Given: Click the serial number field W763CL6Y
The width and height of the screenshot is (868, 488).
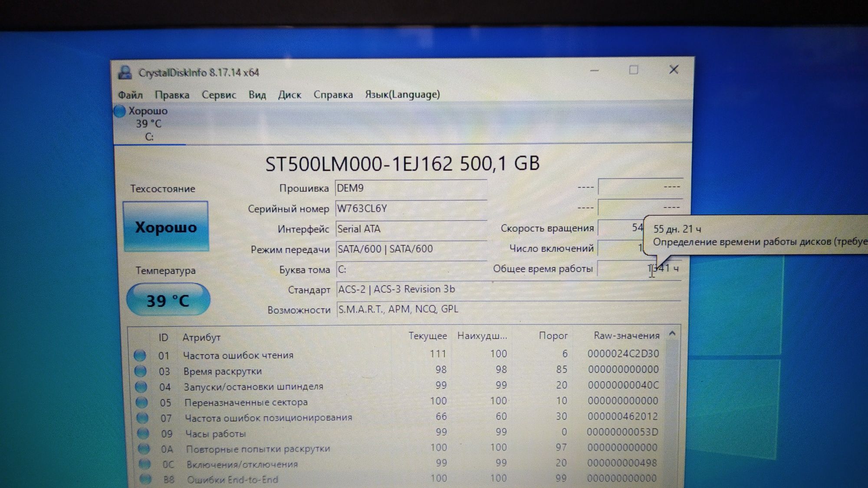Looking at the screenshot, I should coord(411,208).
